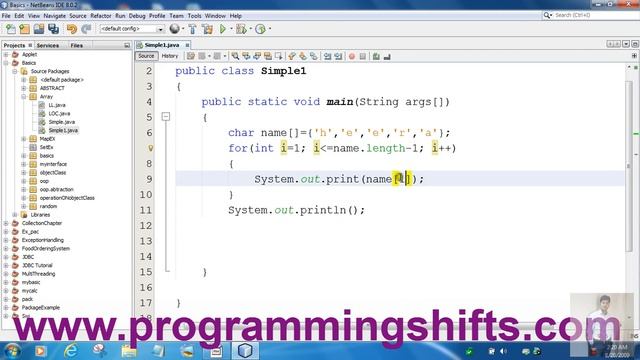Switch to History view button
The width and height of the screenshot is (640, 360).
click(170, 56)
